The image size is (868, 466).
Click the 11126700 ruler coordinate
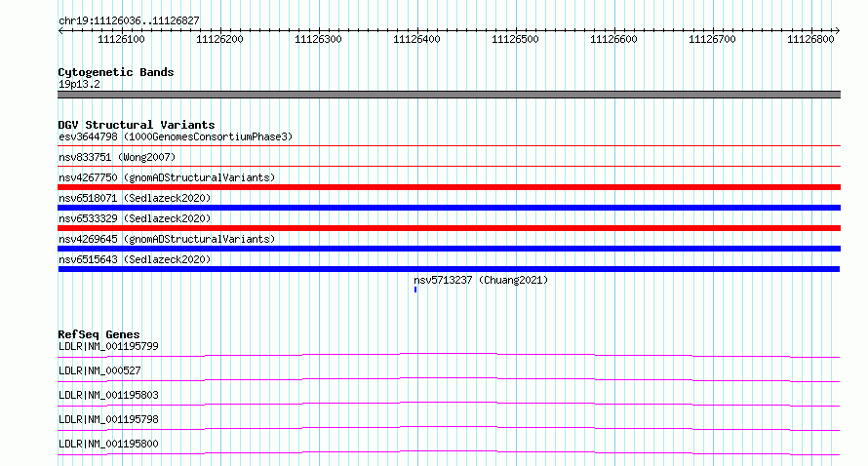(x=713, y=39)
